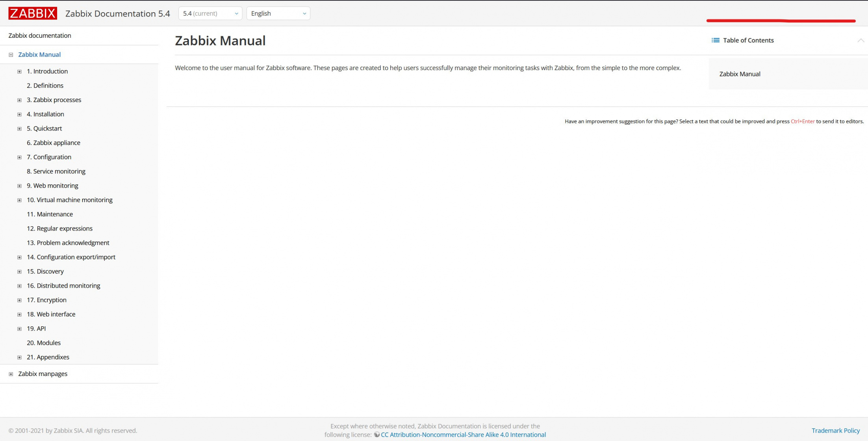Open 8. Service monitoring page
868x441 pixels.
(56, 171)
